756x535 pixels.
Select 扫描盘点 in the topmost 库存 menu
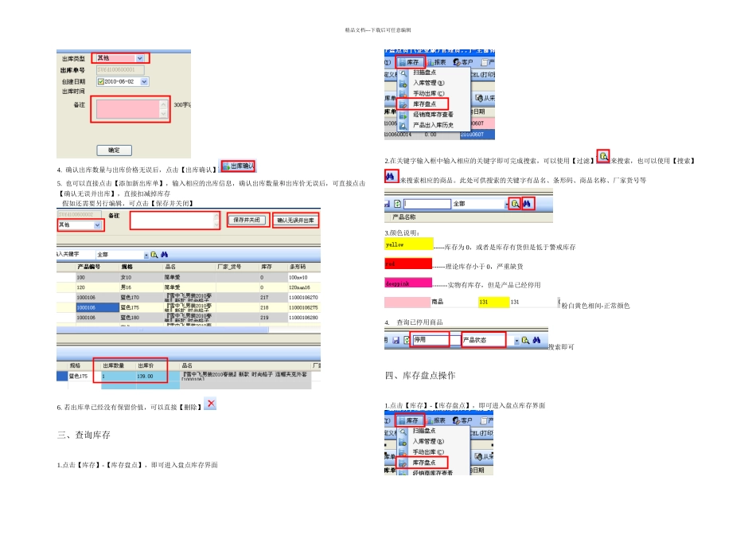tap(424, 72)
